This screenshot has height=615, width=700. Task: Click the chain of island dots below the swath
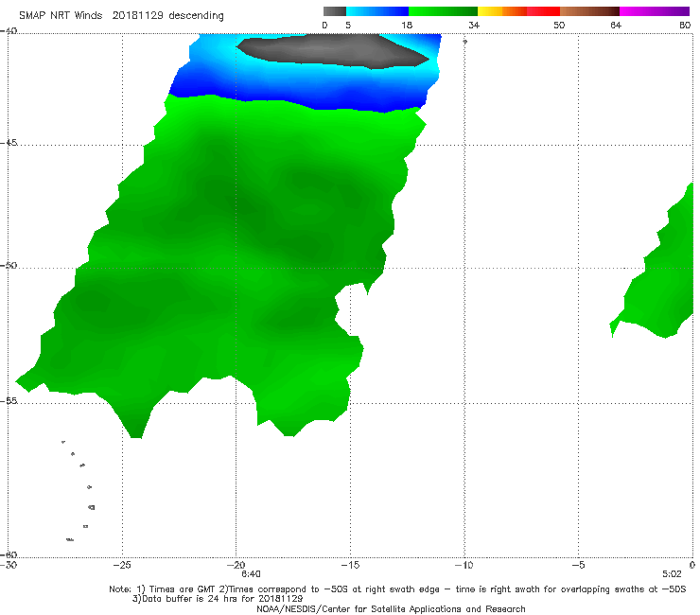[x=79, y=490]
